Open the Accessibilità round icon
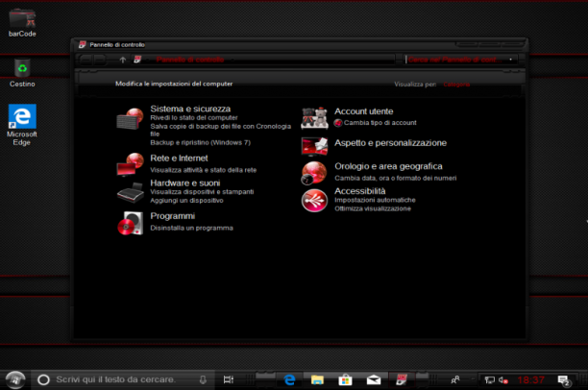 pyautogui.click(x=314, y=201)
